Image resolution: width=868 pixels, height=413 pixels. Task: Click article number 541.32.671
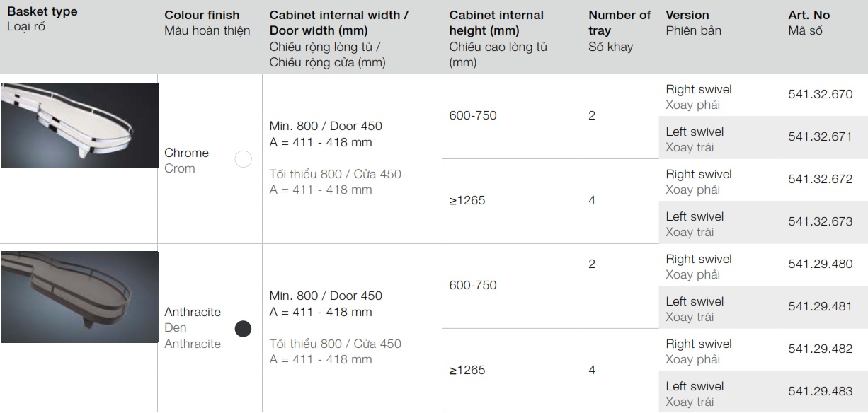coord(820,136)
